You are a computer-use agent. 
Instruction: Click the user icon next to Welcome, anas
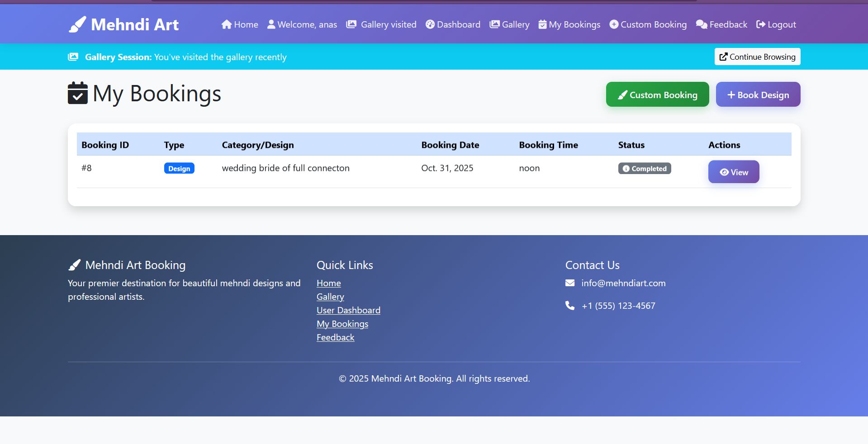pyautogui.click(x=270, y=24)
